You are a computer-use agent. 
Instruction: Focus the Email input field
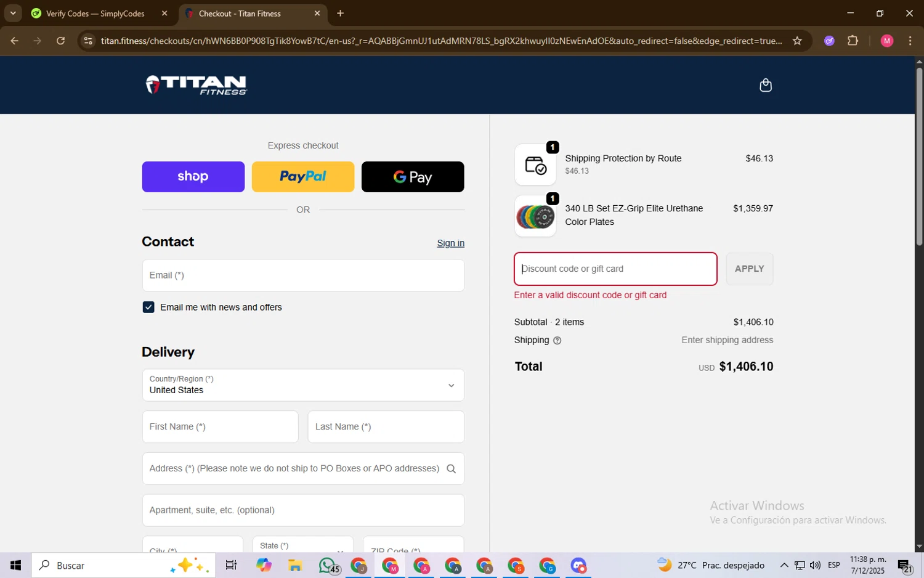(x=303, y=275)
